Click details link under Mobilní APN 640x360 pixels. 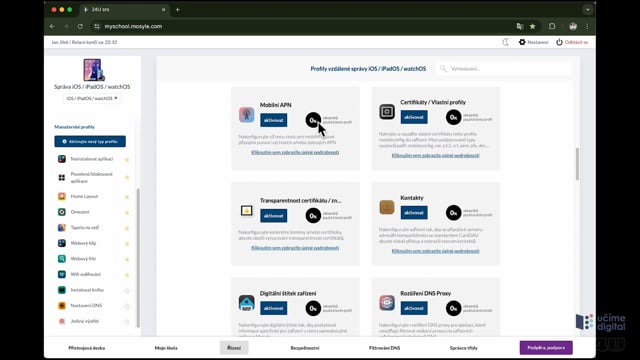tap(295, 152)
